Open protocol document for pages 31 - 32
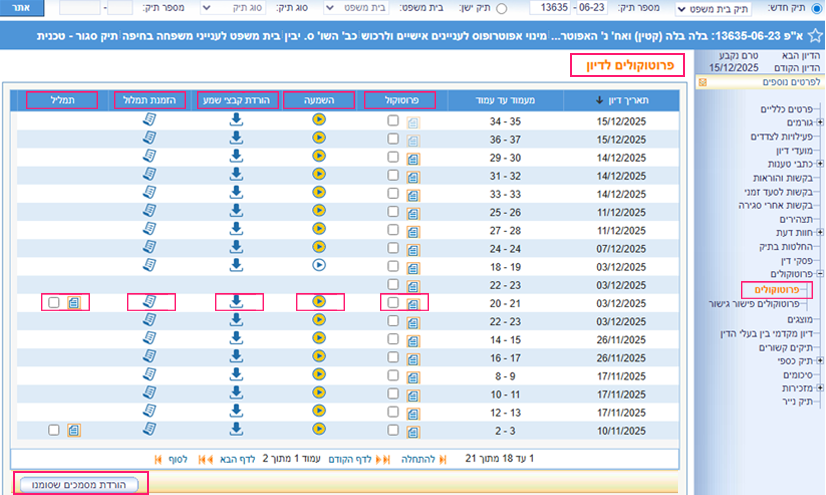826x495 pixels. pyautogui.click(x=413, y=177)
